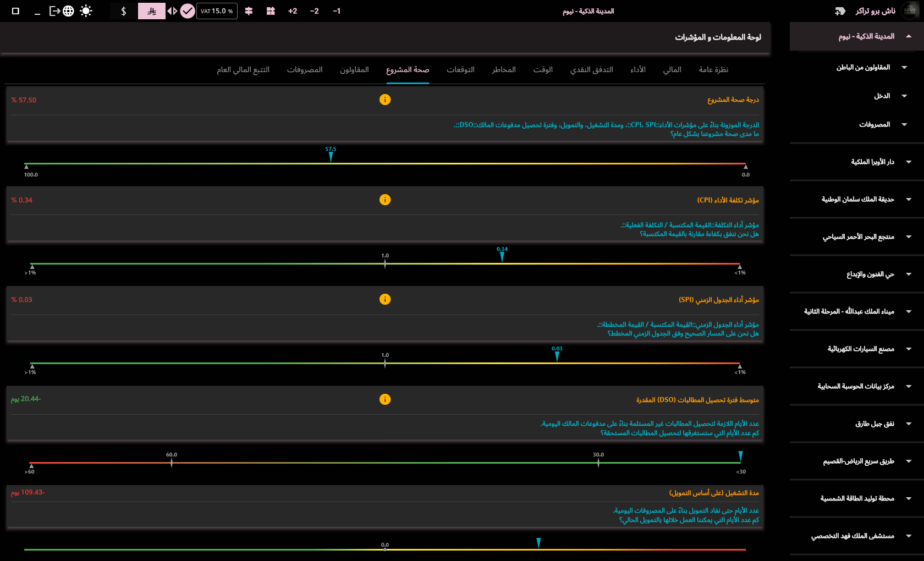Open the المقاولون tab
The width and height of the screenshot is (924, 561).
click(x=354, y=70)
